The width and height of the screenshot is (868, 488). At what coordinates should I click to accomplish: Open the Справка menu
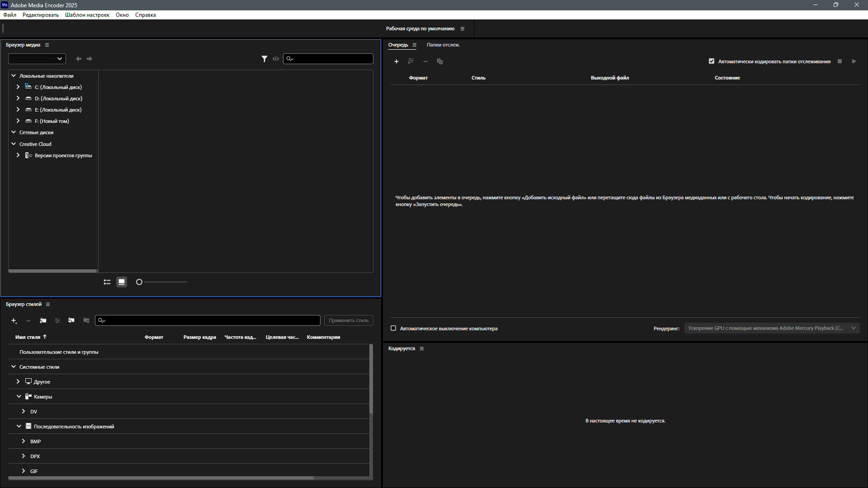coord(146,15)
